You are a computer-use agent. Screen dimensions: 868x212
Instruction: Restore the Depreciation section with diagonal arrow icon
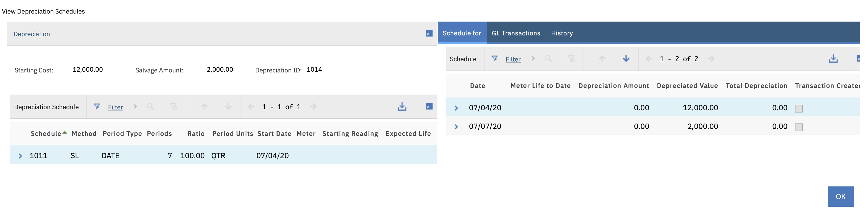428,34
